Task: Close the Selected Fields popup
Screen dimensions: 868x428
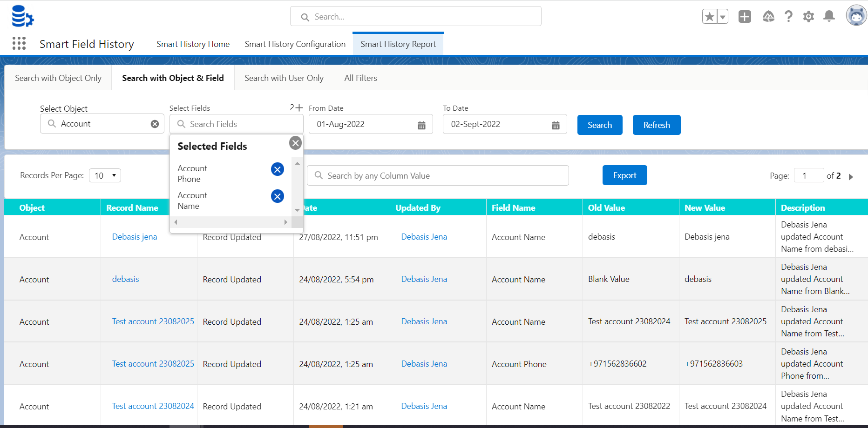Action: pos(295,143)
